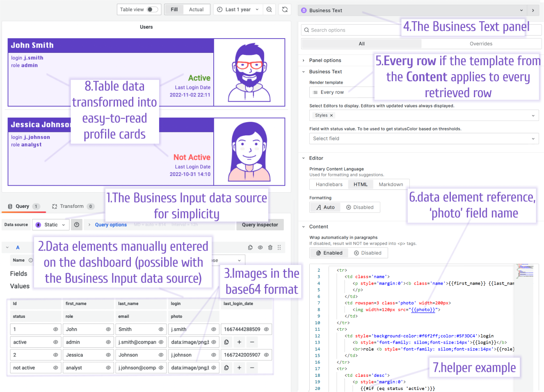Remove second data row with minus icon
Viewport: 544px width, 392px height.
[252, 368]
